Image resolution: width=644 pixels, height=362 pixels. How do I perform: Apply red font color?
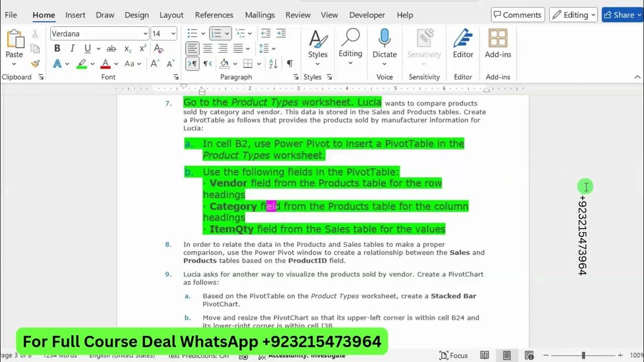click(106, 64)
